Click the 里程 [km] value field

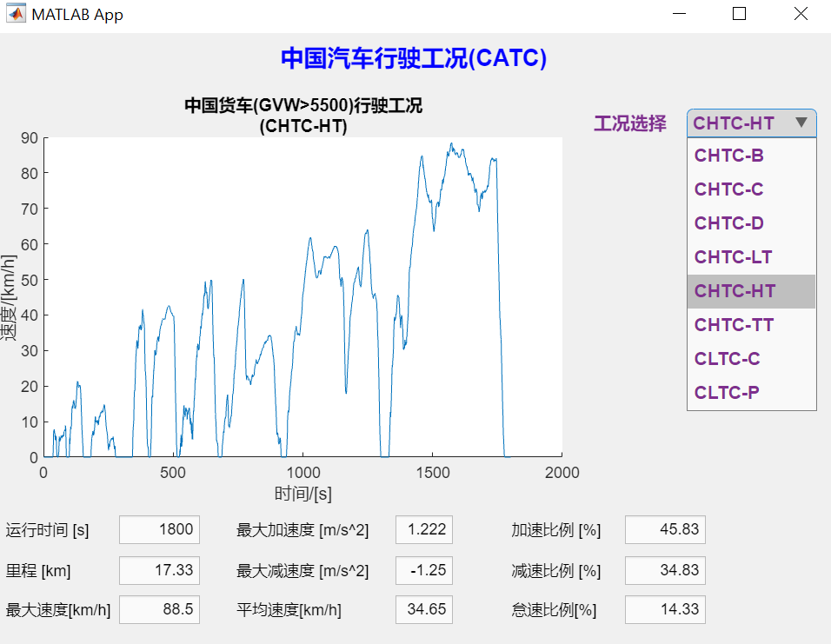coord(159,570)
